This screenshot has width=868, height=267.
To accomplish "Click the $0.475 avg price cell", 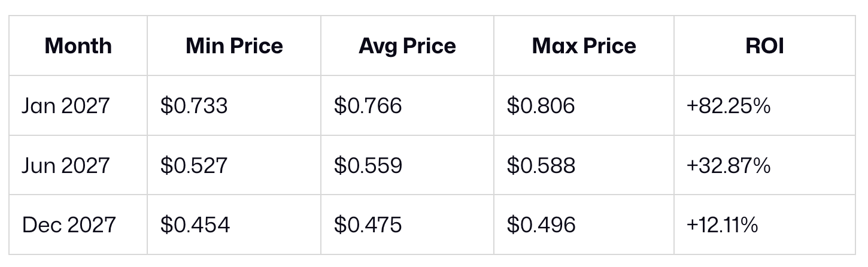I will click(368, 225).
